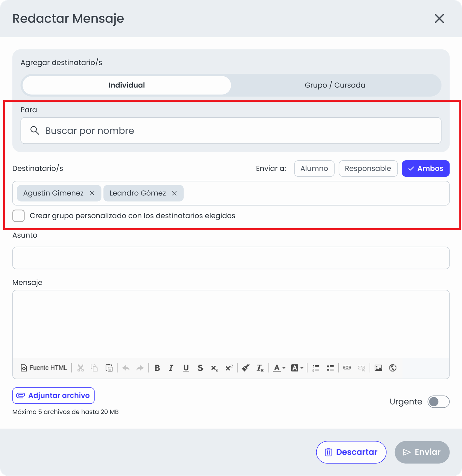
Task: Toggle italic text in editor toolbar
Action: coord(171,368)
